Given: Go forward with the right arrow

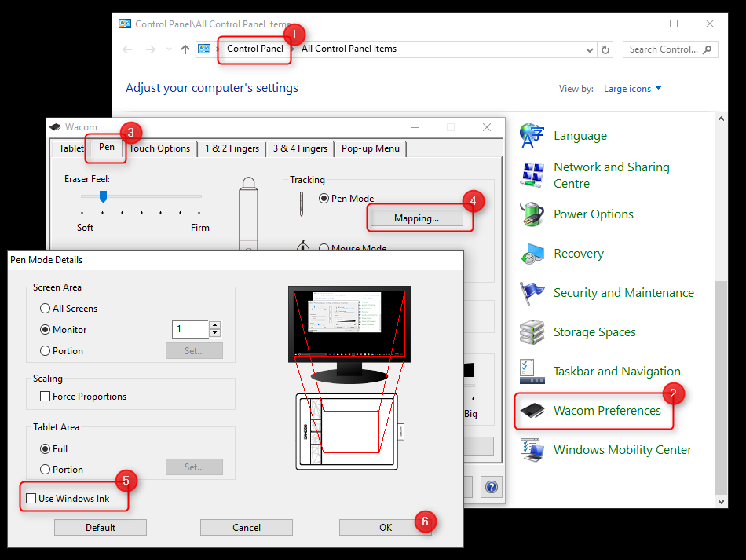Looking at the screenshot, I should [150, 49].
